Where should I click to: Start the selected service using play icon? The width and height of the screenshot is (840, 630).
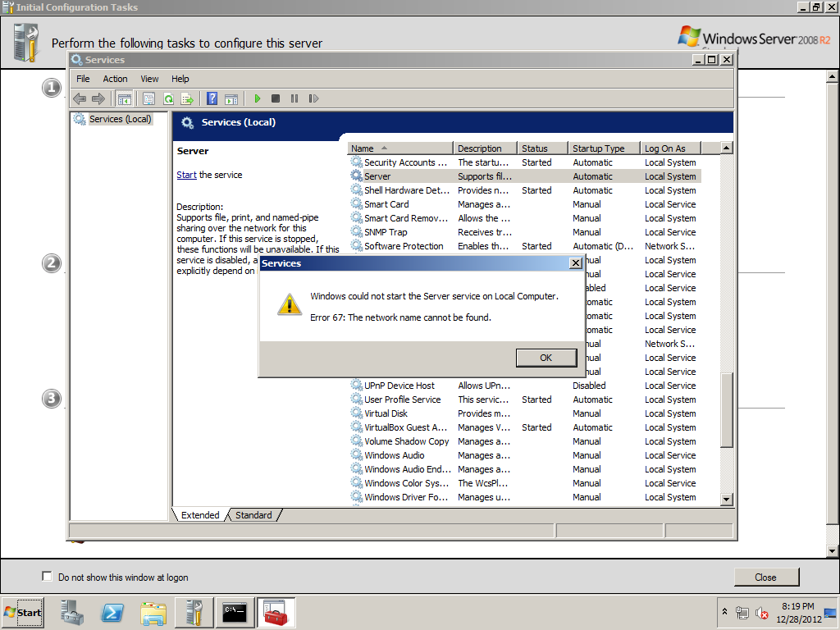[258, 98]
